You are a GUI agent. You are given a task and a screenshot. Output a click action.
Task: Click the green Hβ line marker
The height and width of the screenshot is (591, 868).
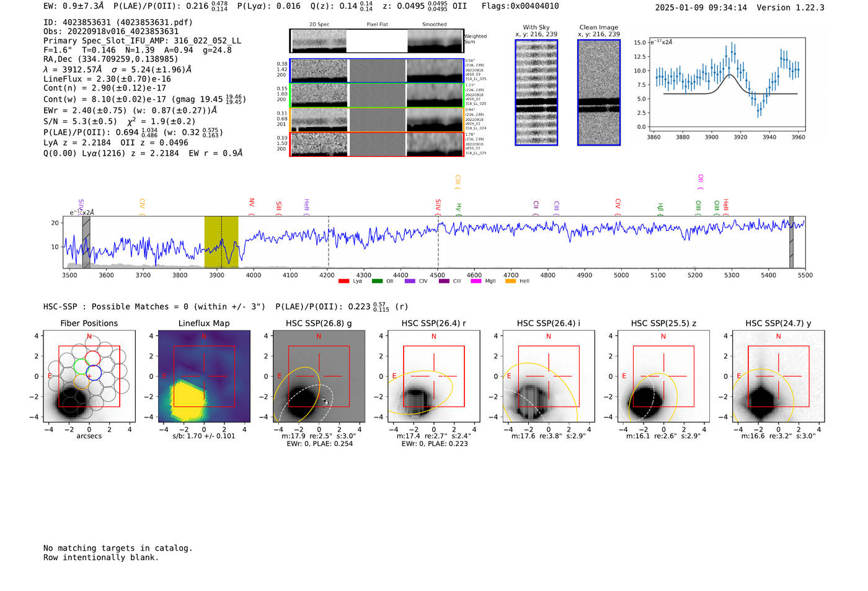click(x=660, y=209)
